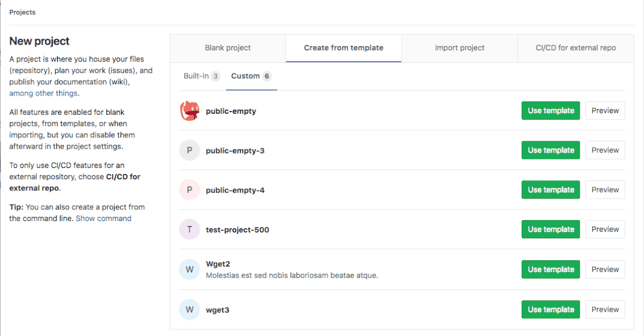Preview the Wget2 template
Viewport: 644px width, 336px height.
[x=605, y=269]
